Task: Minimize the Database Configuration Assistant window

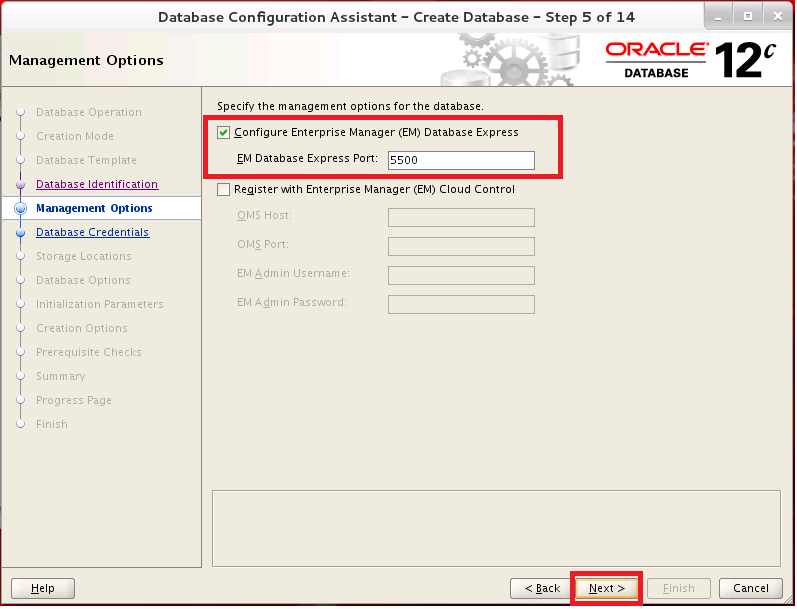Action: point(718,17)
